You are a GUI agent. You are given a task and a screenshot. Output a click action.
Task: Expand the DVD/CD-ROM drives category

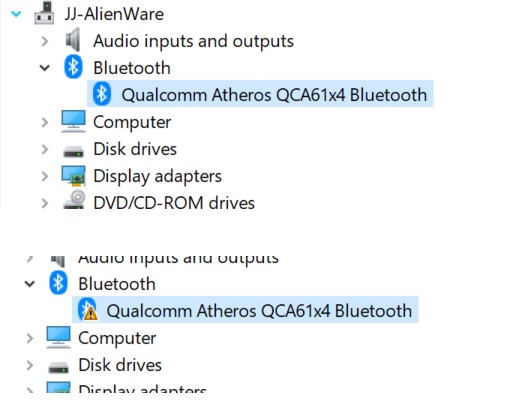[x=45, y=203]
